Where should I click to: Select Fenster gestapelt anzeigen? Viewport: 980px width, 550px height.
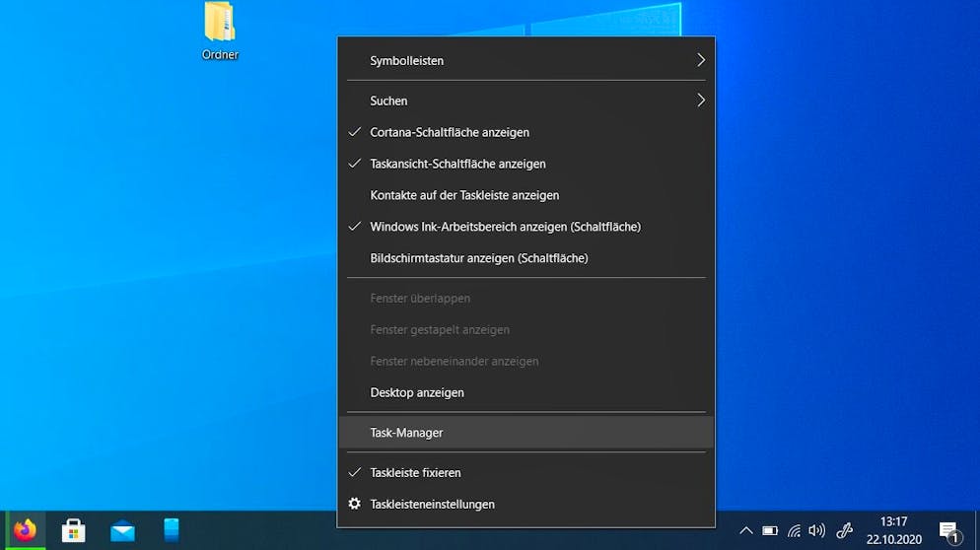pos(526,329)
